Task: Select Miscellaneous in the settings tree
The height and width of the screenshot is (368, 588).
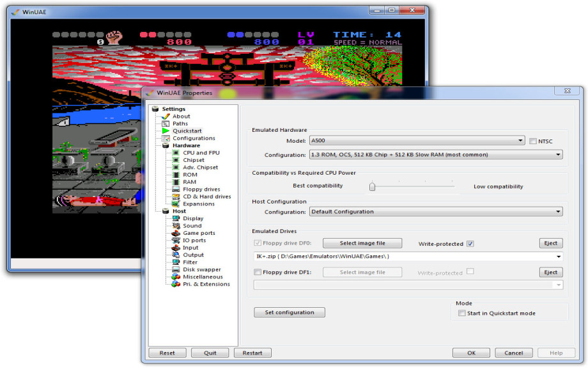Action: (x=203, y=277)
